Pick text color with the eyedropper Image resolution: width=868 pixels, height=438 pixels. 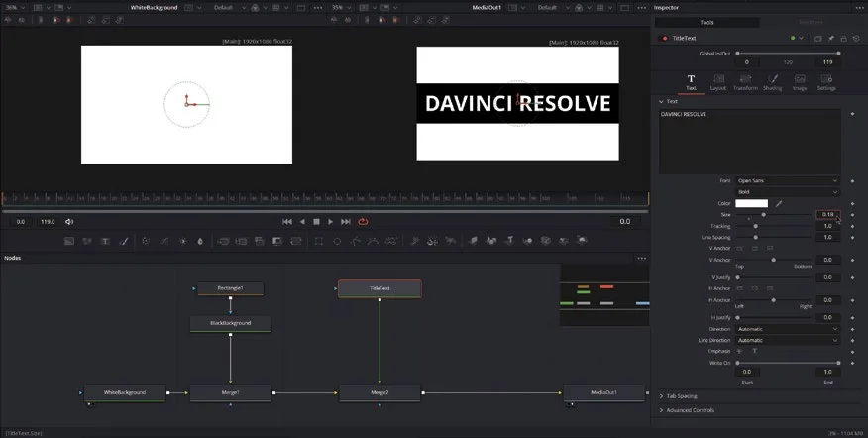pos(778,204)
